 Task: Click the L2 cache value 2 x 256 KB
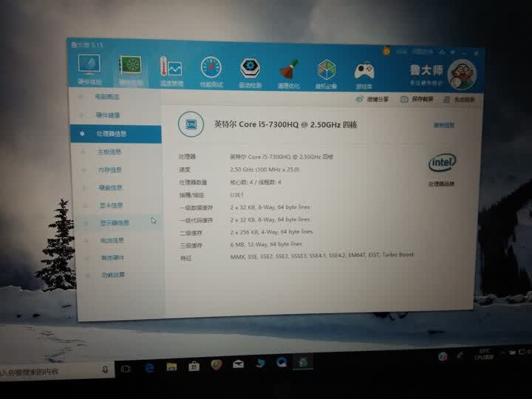pyautogui.click(x=271, y=232)
